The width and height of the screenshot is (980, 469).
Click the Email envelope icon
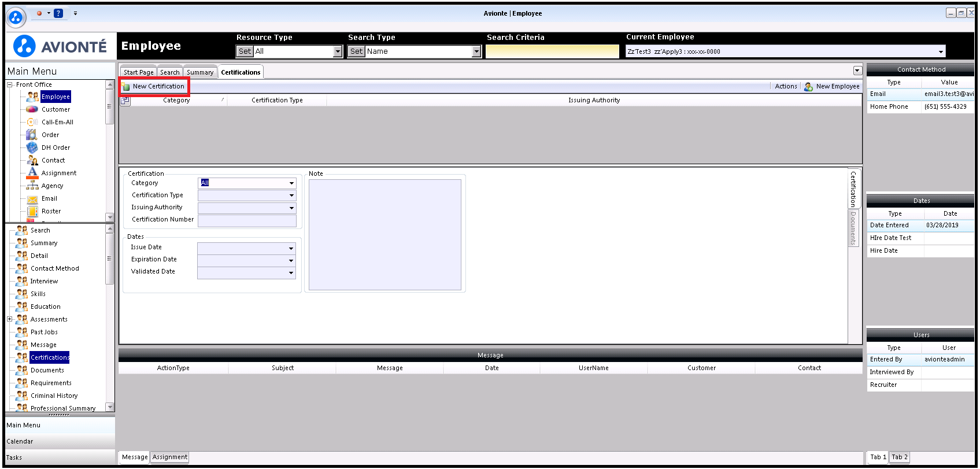click(32, 198)
